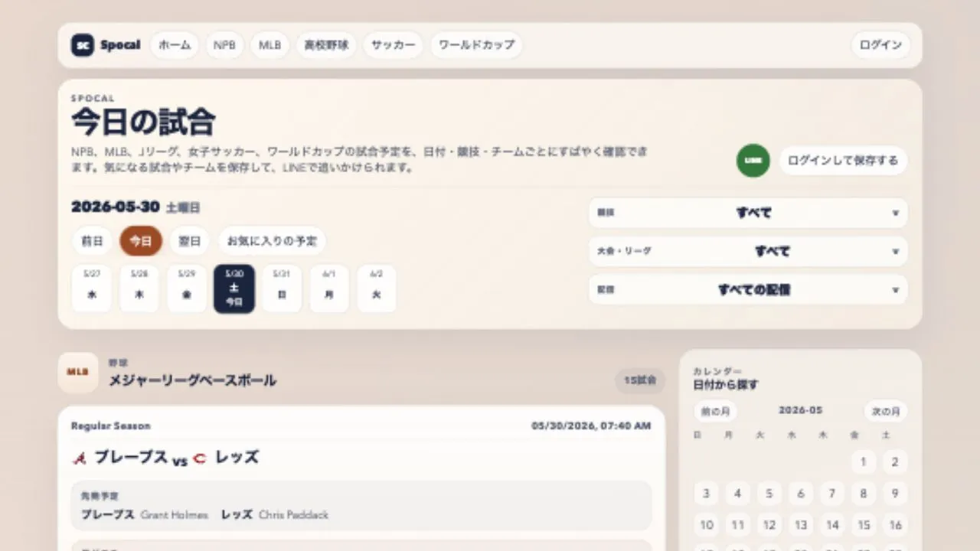Select calendar day 5
This screenshot has width=980, height=551.
[769, 494]
